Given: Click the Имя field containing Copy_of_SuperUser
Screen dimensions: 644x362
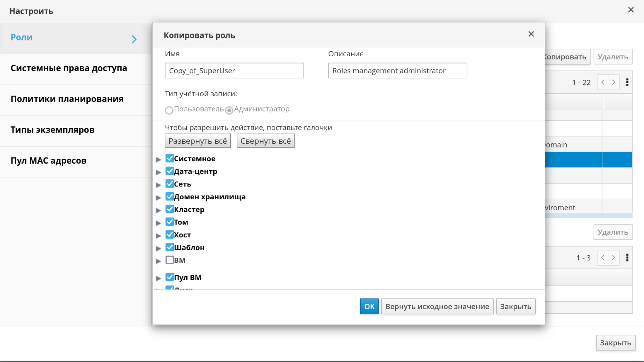Looking at the screenshot, I should pos(234,71).
